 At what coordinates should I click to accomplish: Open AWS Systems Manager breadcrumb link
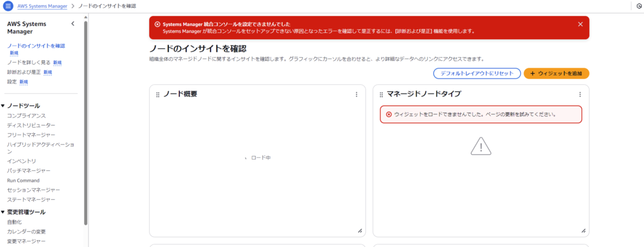pos(42,6)
